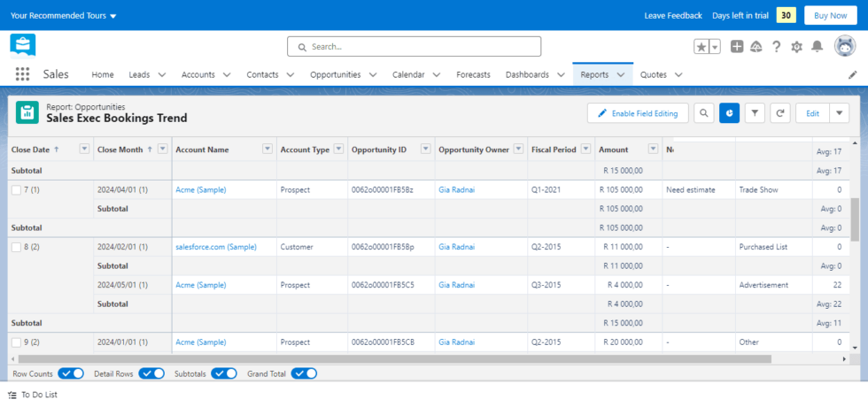The height and width of the screenshot is (407, 868).
Task: Click the Leave Feedback link
Action: (673, 16)
